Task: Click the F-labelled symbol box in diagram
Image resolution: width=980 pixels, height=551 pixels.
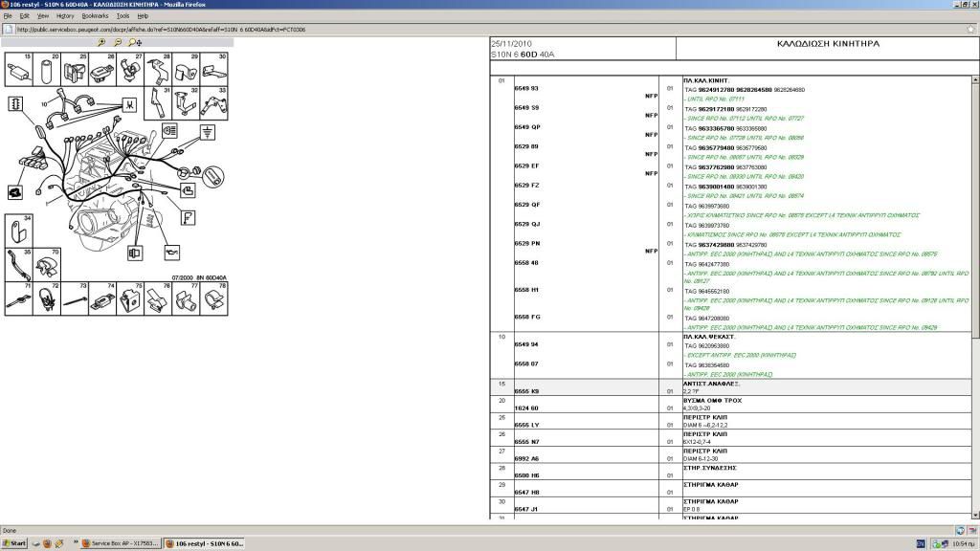Action: [x=189, y=217]
